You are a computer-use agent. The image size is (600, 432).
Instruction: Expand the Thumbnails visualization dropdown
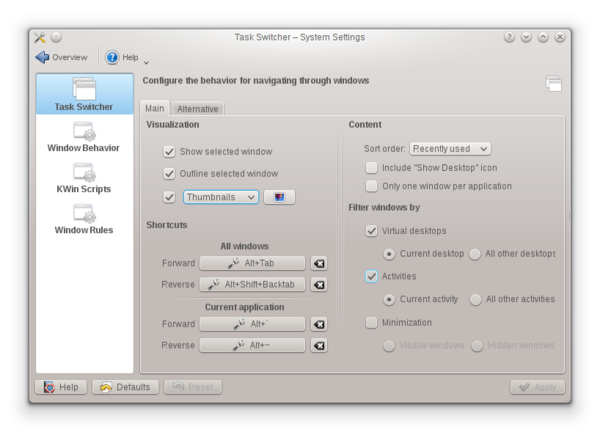tap(220, 197)
